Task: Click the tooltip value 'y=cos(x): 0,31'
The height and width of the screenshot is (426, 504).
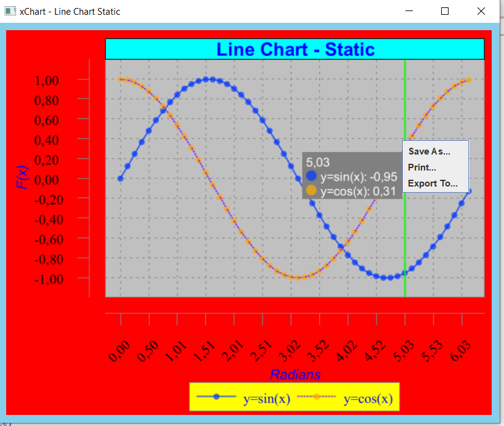Action: pyautogui.click(x=358, y=191)
